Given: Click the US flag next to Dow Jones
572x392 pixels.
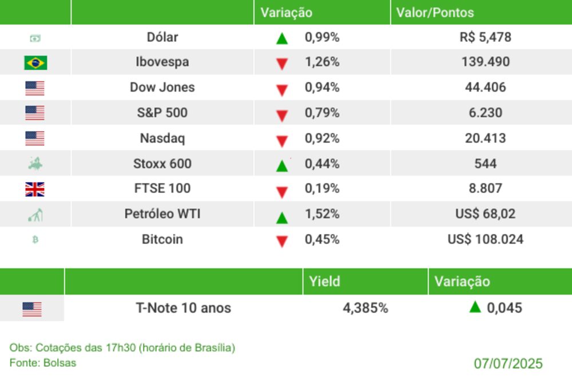Looking at the screenshot, I should pos(35,88).
